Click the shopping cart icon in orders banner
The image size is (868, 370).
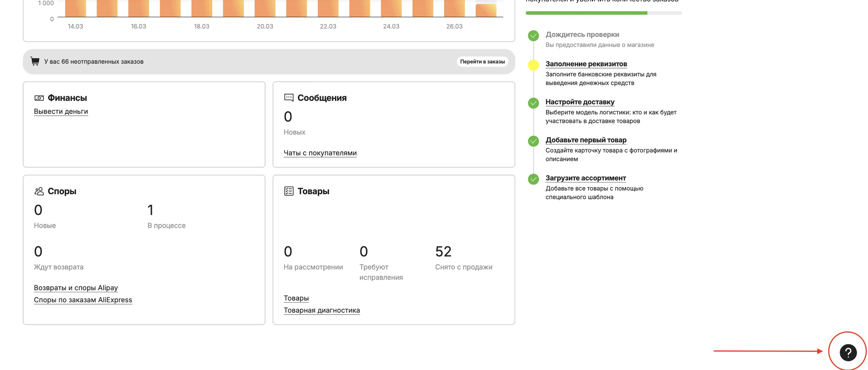pyautogui.click(x=35, y=61)
